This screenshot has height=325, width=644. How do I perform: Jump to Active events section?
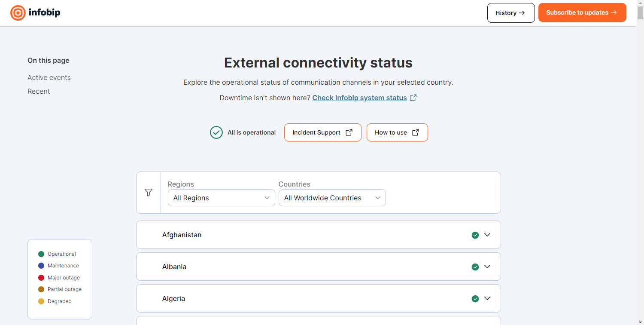(49, 77)
